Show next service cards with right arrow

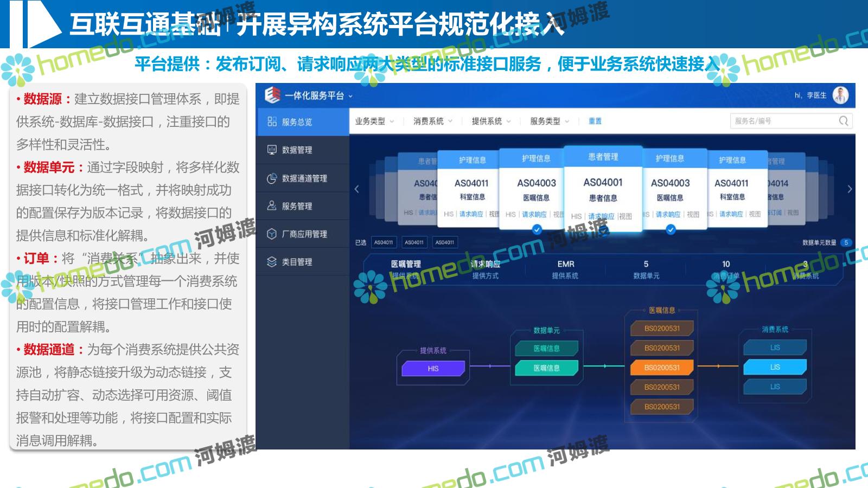click(850, 189)
